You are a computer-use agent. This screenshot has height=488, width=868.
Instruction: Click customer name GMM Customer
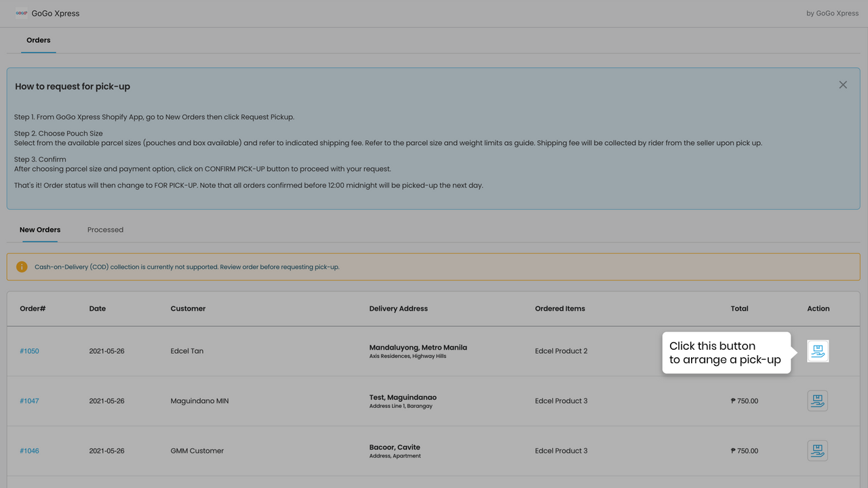(x=197, y=451)
